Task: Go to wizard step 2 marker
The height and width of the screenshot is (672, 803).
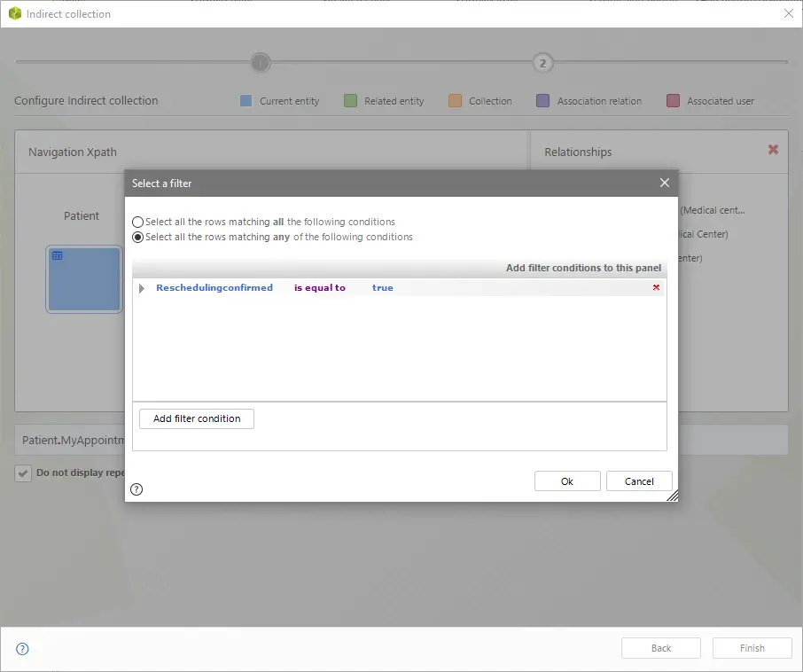Action: pyautogui.click(x=542, y=63)
